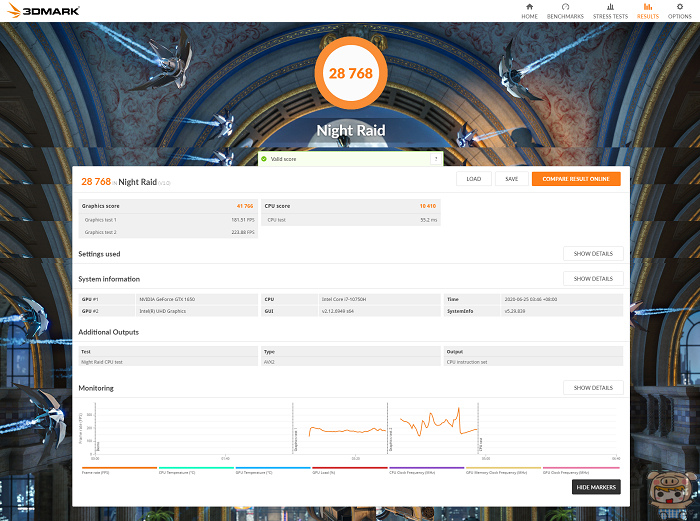This screenshot has height=521, width=700.
Task: Toggle GPU Memory Clock Frequency legend
Action: [503, 470]
